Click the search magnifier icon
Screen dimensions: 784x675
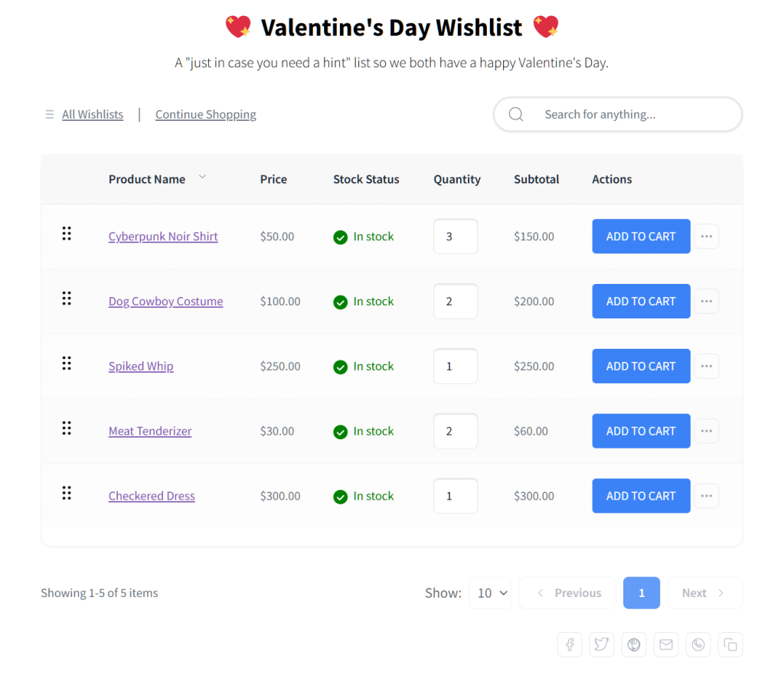515,114
